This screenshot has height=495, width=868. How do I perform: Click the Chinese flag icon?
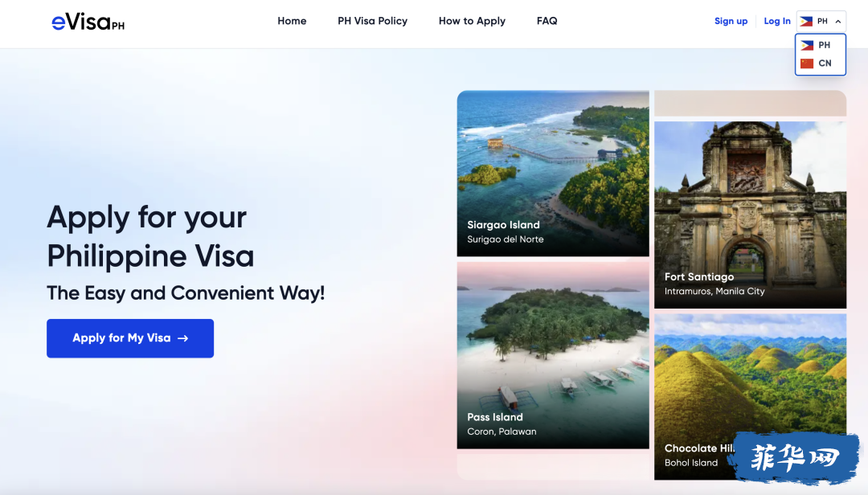tap(807, 63)
